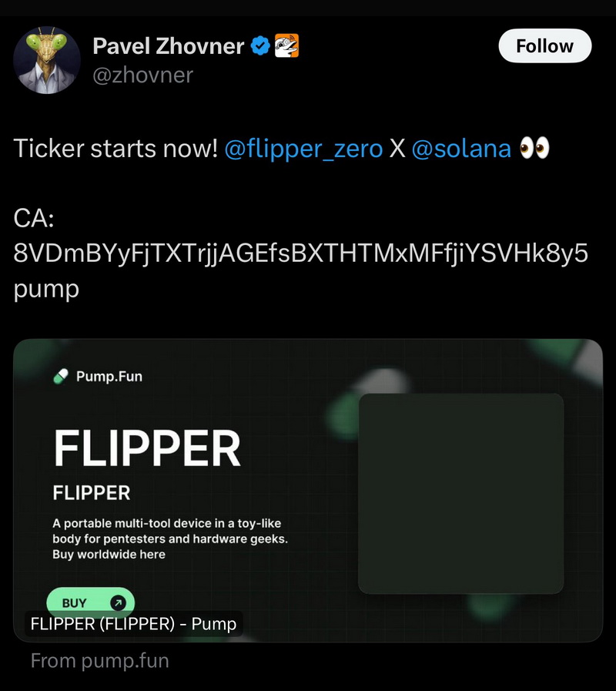Click the dark token image placeholder

(461, 494)
